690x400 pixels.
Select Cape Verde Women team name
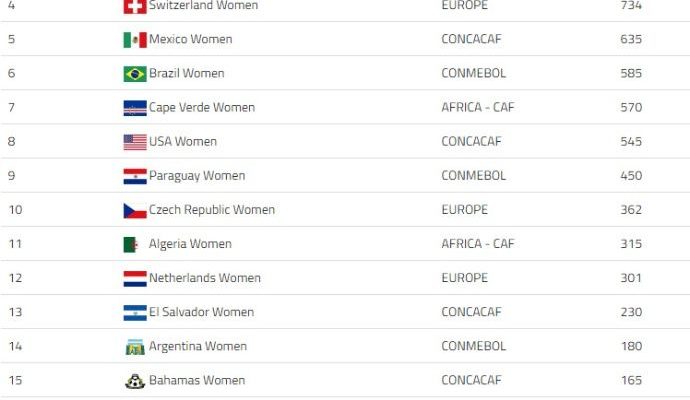[x=202, y=107]
